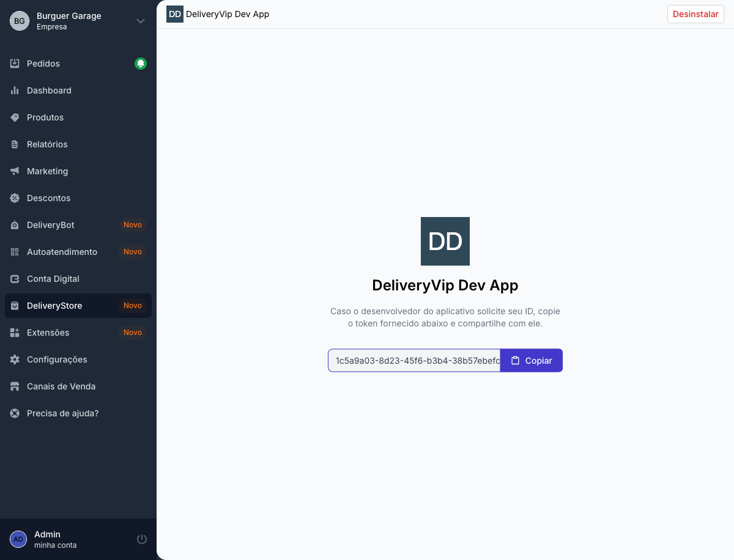Click the token ID input field

coord(414,361)
